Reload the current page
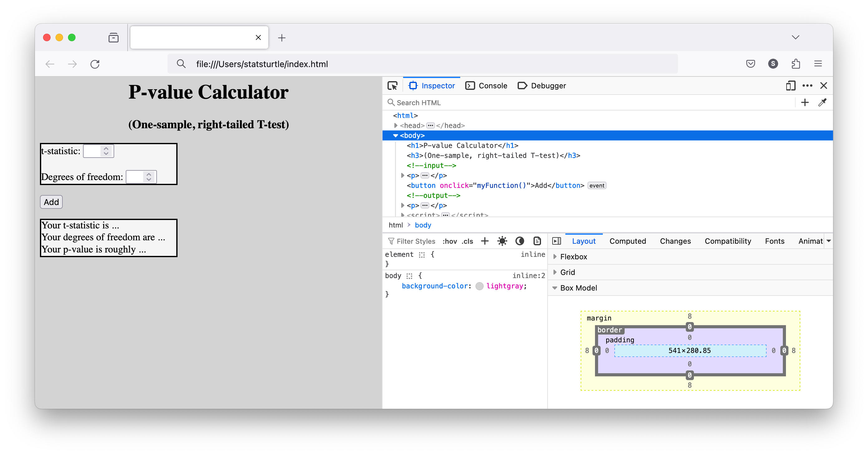Viewport: 868px width, 455px height. point(95,64)
